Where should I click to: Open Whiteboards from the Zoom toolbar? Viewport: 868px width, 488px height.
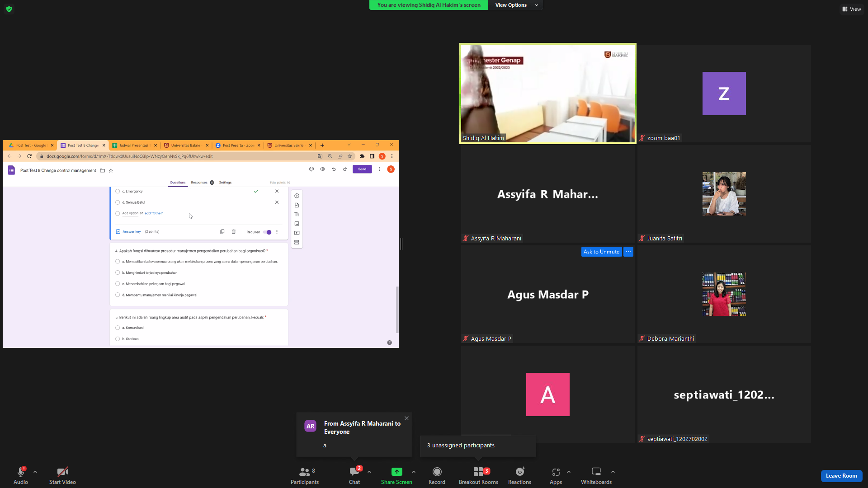(596, 475)
